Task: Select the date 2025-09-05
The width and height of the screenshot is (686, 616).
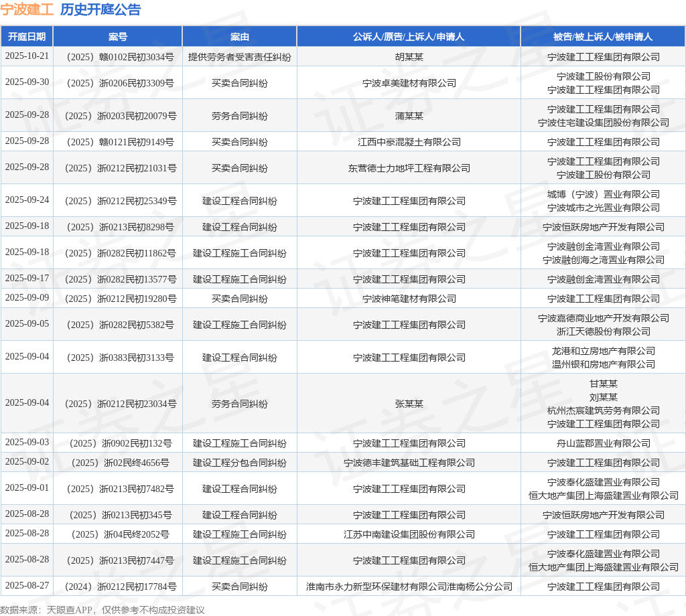Action: [x=27, y=324]
